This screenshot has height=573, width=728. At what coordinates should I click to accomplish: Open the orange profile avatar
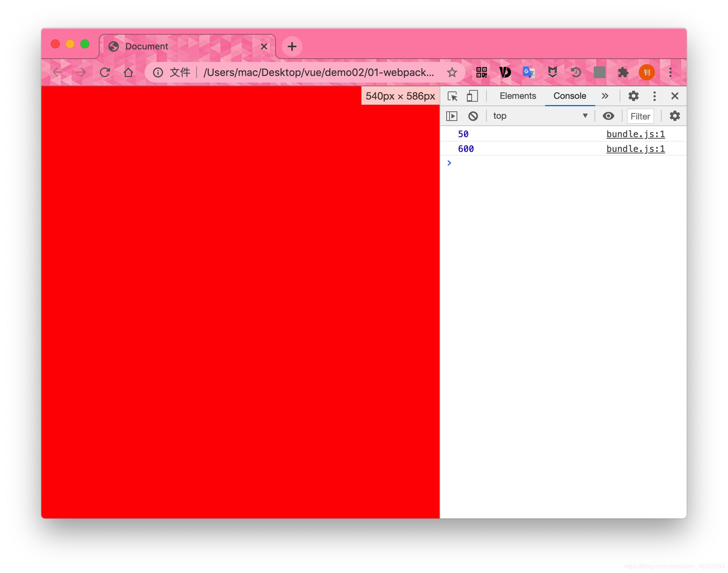tap(647, 72)
